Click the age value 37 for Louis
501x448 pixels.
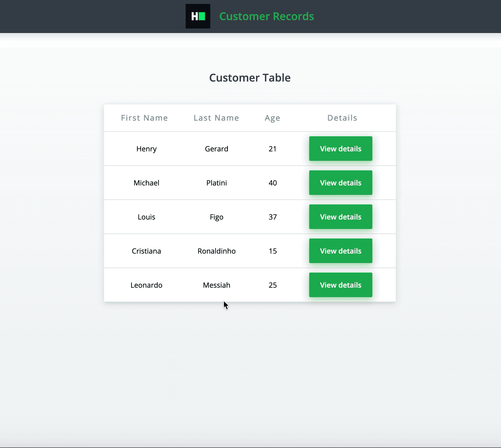(x=272, y=217)
